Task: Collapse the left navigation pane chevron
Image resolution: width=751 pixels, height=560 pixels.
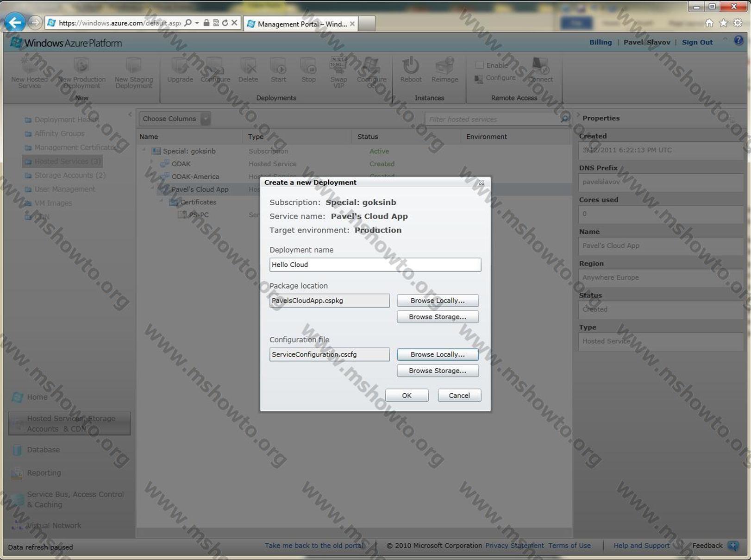Action: [130, 114]
